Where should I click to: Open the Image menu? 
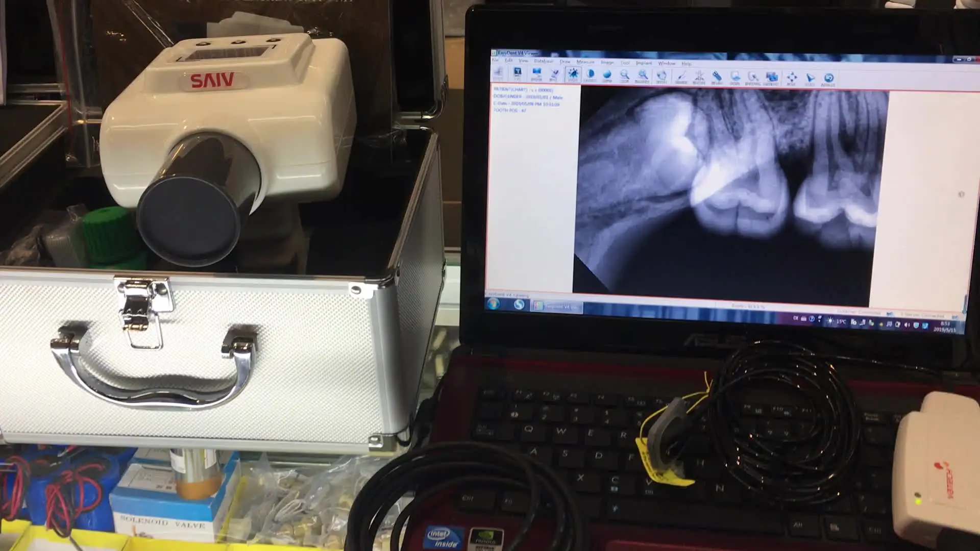[607, 62]
